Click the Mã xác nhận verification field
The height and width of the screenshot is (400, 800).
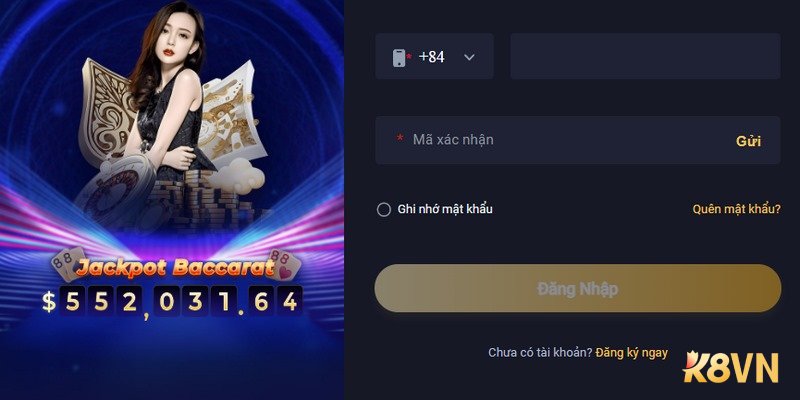578,140
